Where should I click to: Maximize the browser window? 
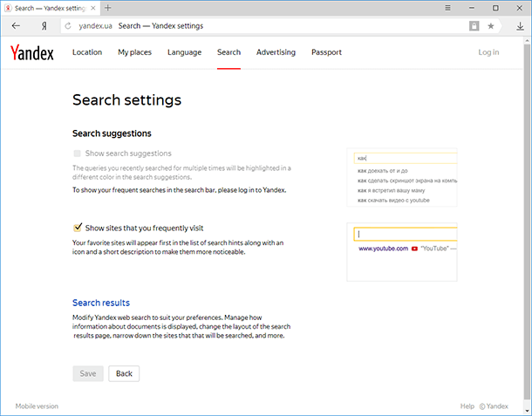[x=495, y=8]
